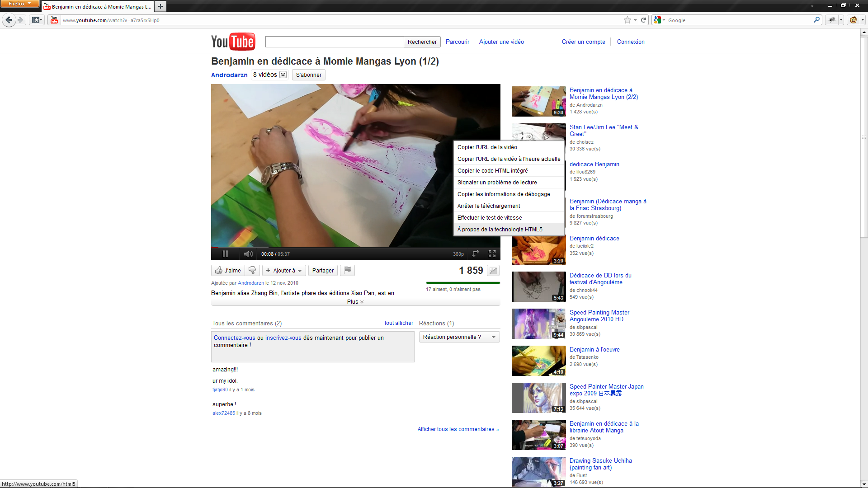Click the Rechercher search button
This screenshot has height=488, width=868.
tap(422, 42)
